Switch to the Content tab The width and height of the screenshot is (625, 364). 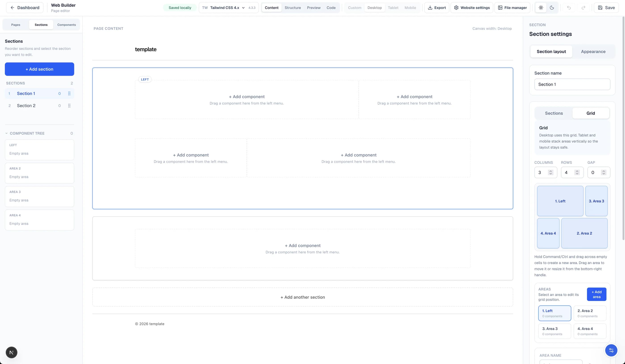click(272, 8)
